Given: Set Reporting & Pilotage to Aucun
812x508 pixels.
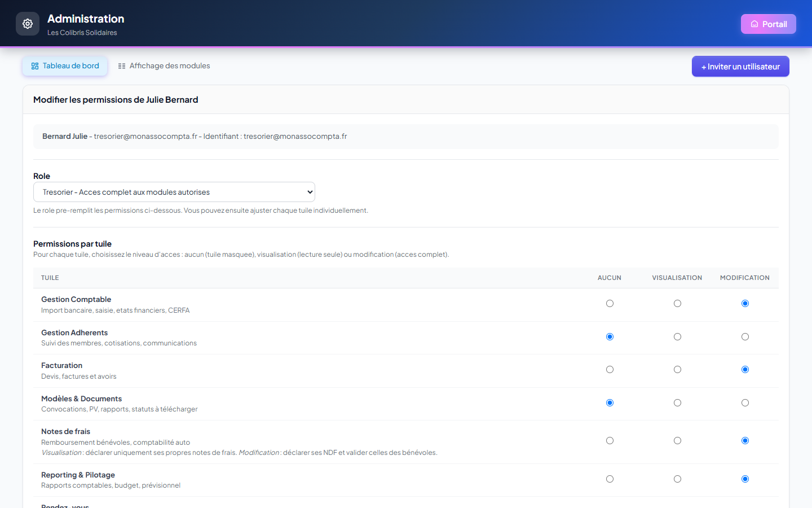Looking at the screenshot, I should coord(610,479).
